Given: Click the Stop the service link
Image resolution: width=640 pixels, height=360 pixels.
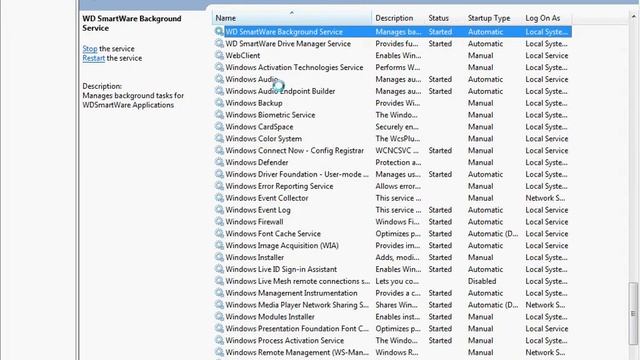Looking at the screenshot, I should [90, 49].
